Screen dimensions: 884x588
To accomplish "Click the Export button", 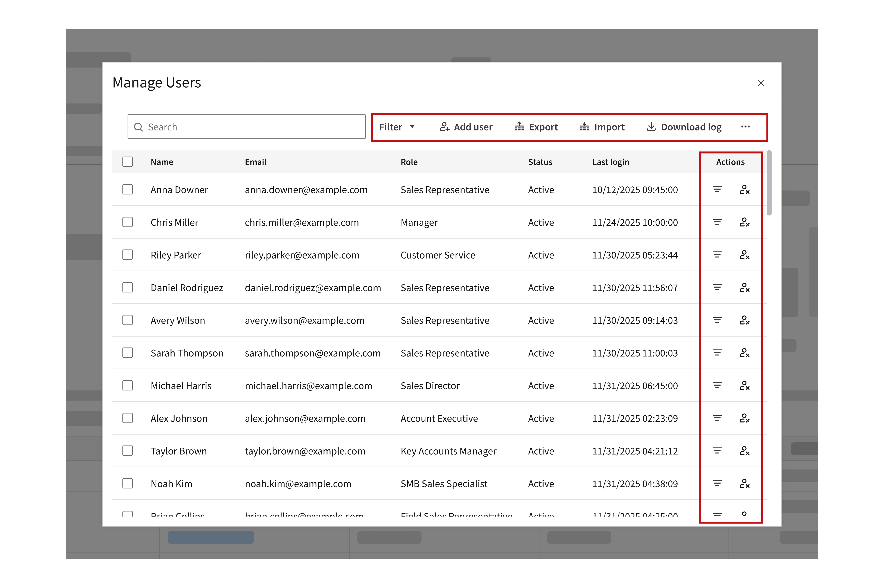I will point(536,127).
